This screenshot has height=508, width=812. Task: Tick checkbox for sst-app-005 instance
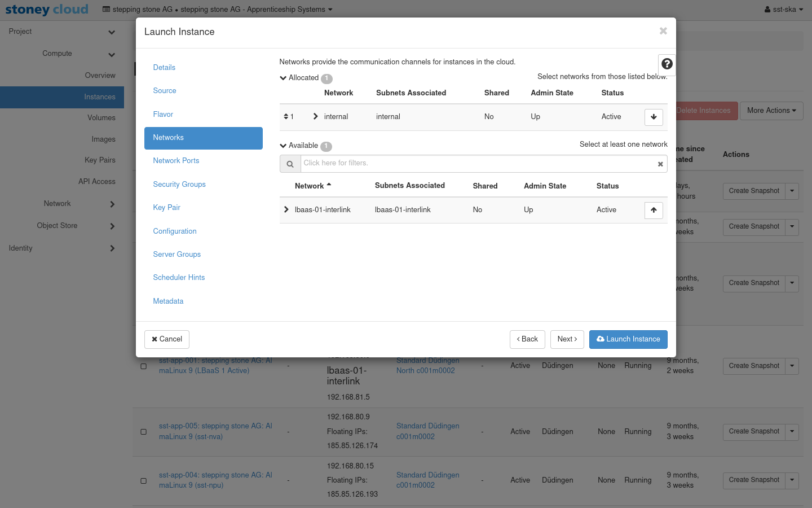click(144, 432)
